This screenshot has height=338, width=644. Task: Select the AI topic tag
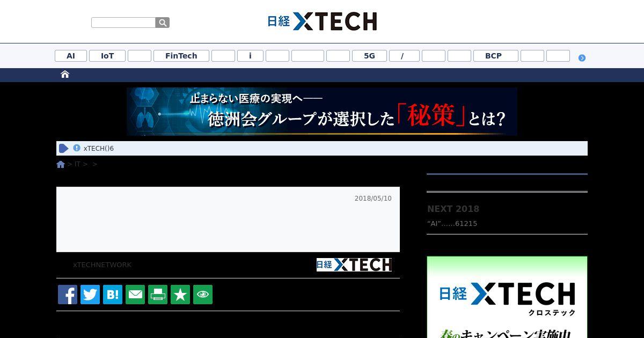click(71, 56)
